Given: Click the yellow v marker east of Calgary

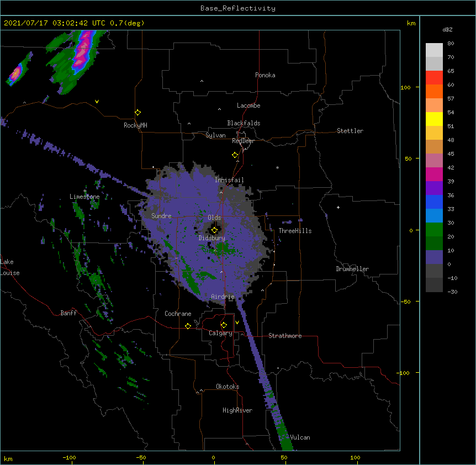Looking at the screenshot, I should coord(237,323).
